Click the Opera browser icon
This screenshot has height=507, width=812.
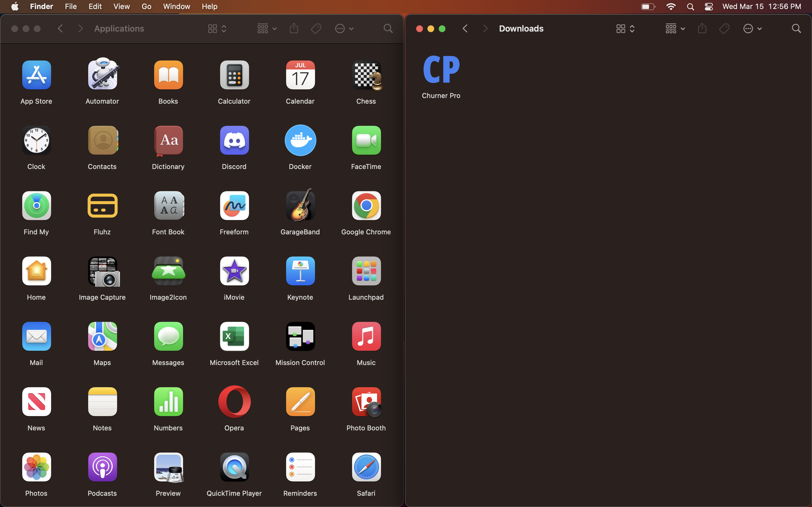coord(234,402)
